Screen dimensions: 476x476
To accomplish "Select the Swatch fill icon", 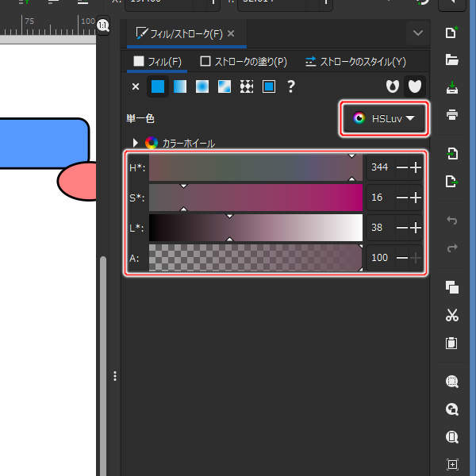I will pyautogui.click(x=269, y=86).
